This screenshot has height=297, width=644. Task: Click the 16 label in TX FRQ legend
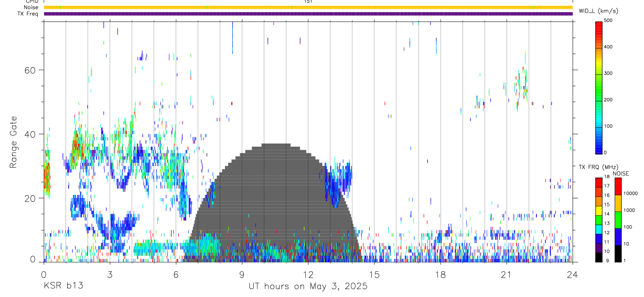[607, 195]
